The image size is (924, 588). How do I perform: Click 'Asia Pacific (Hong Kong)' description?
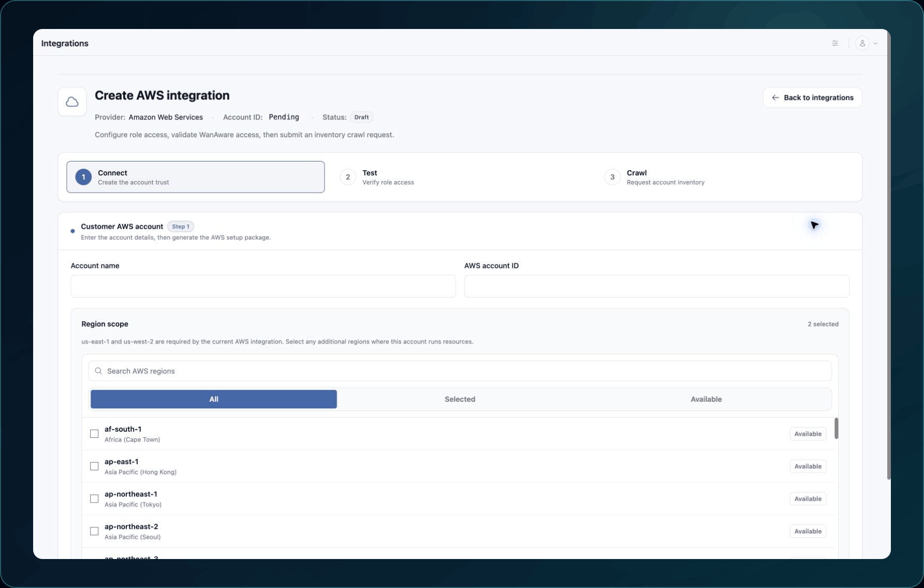click(x=140, y=473)
